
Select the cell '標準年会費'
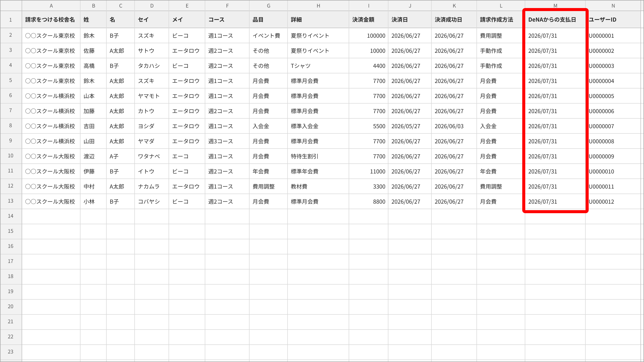tap(318, 171)
